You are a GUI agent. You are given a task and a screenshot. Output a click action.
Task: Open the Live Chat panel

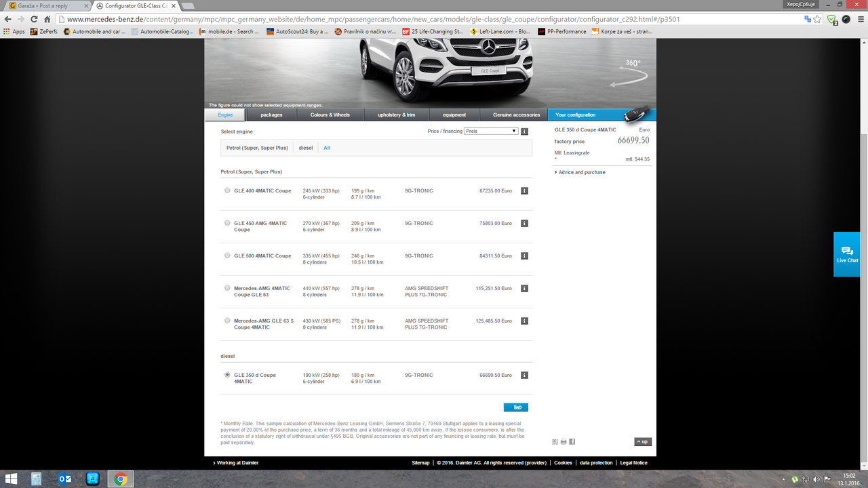847,254
